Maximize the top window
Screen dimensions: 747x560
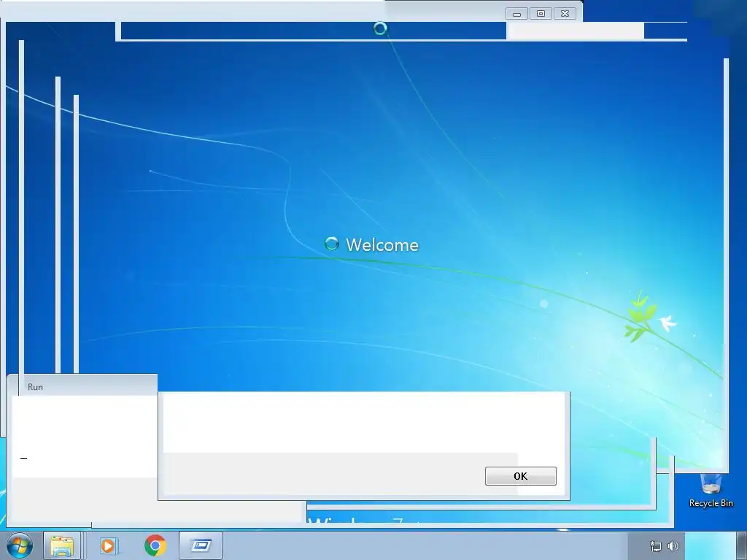click(x=541, y=14)
